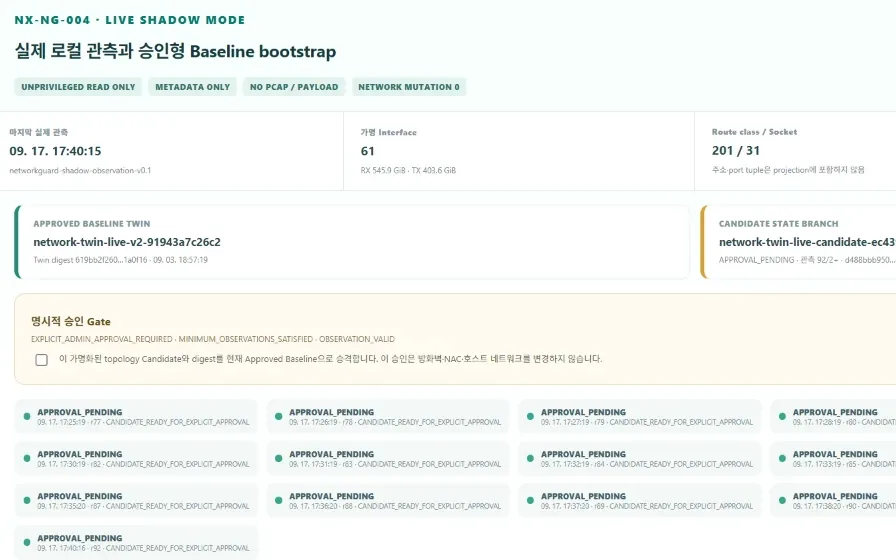The height and width of the screenshot is (560, 896).
Task: Click the EXPLICIT_ADMIN_APPROVAL_REQUIRED conditions line
Action: coord(213,339)
